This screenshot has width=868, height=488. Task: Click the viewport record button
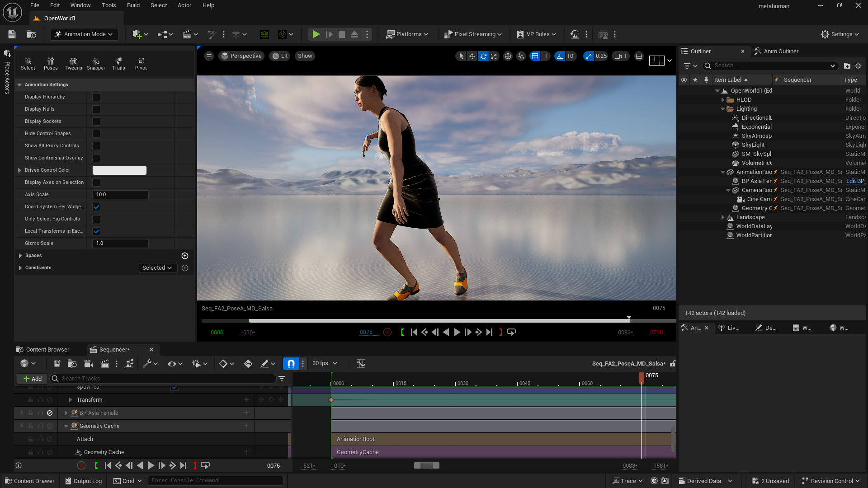(x=387, y=332)
